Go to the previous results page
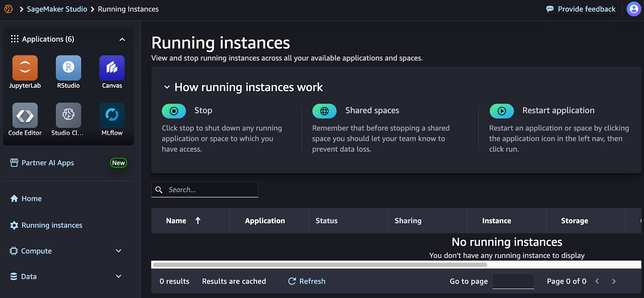 tap(597, 281)
